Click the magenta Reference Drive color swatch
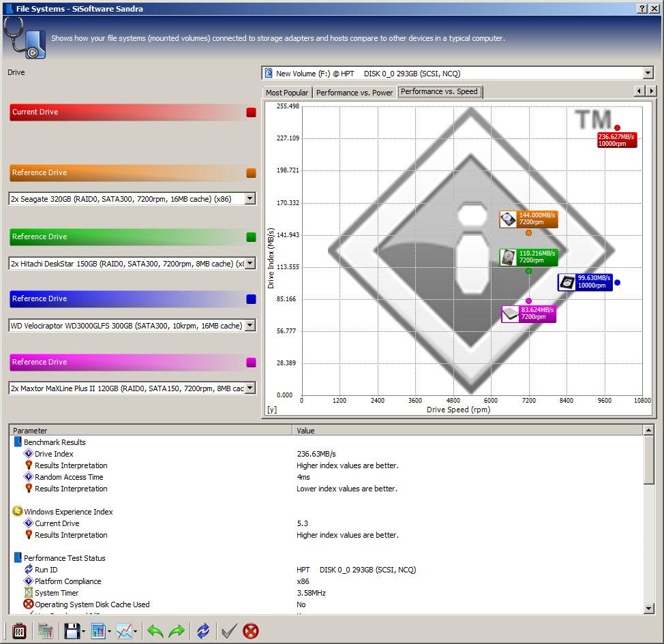 pyautogui.click(x=251, y=362)
